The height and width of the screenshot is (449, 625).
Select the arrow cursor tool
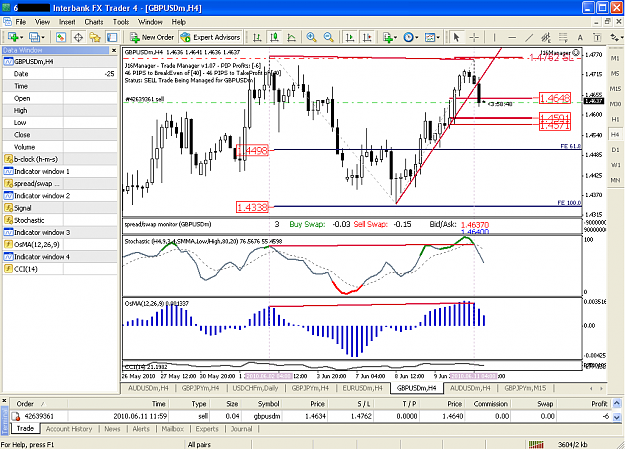(x=456, y=37)
